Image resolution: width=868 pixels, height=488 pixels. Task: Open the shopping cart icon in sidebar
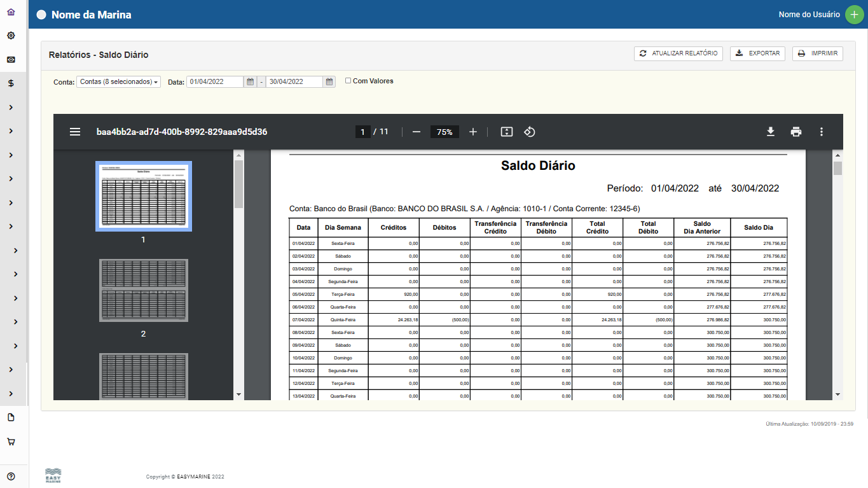(x=11, y=442)
